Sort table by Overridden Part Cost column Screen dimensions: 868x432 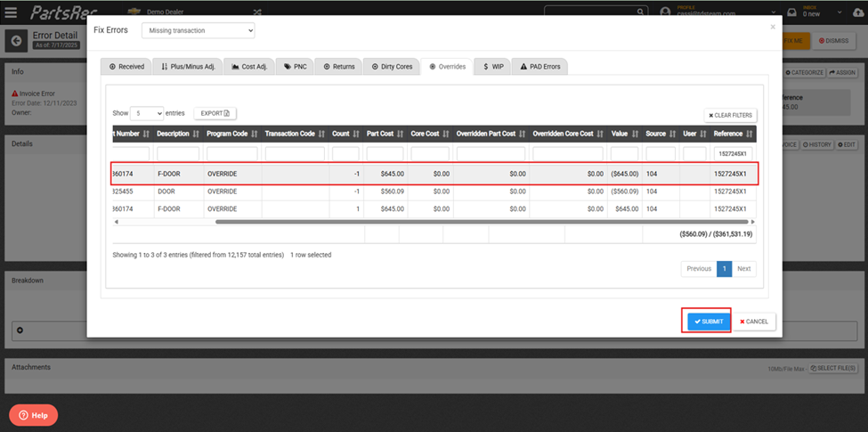coord(491,134)
